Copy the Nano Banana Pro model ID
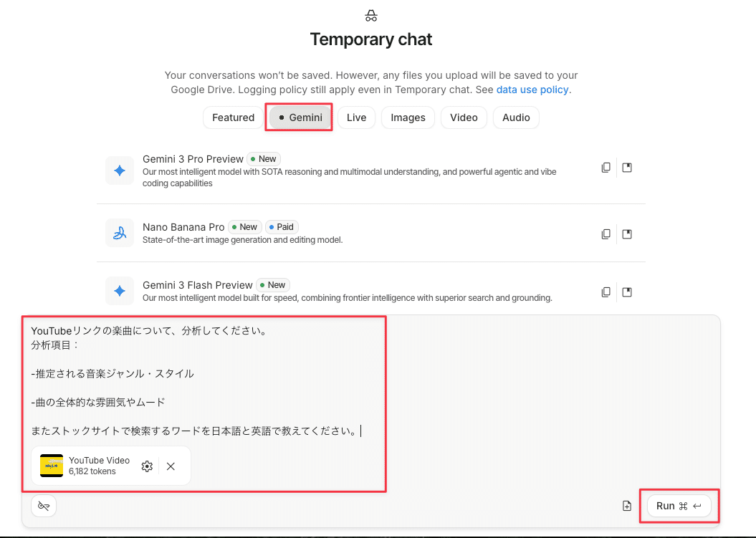Screen dimensions: 756x538 coord(606,233)
